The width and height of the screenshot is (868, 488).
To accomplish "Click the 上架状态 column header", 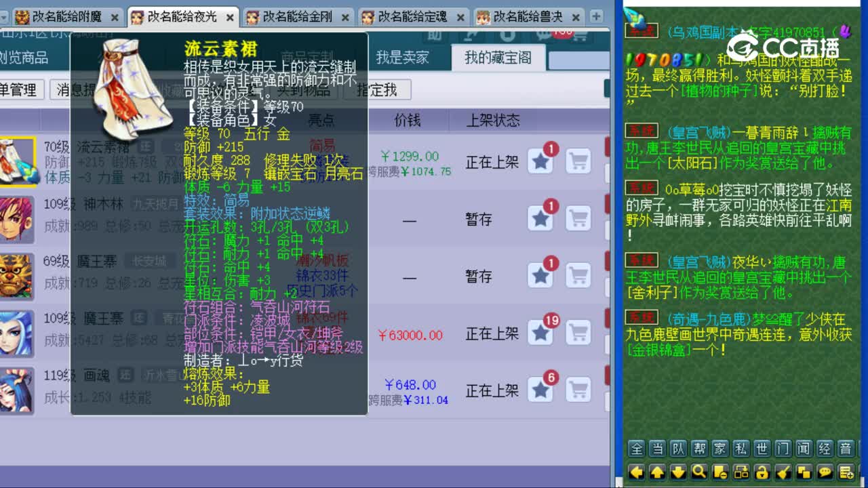I will pyautogui.click(x=493, y=120).
